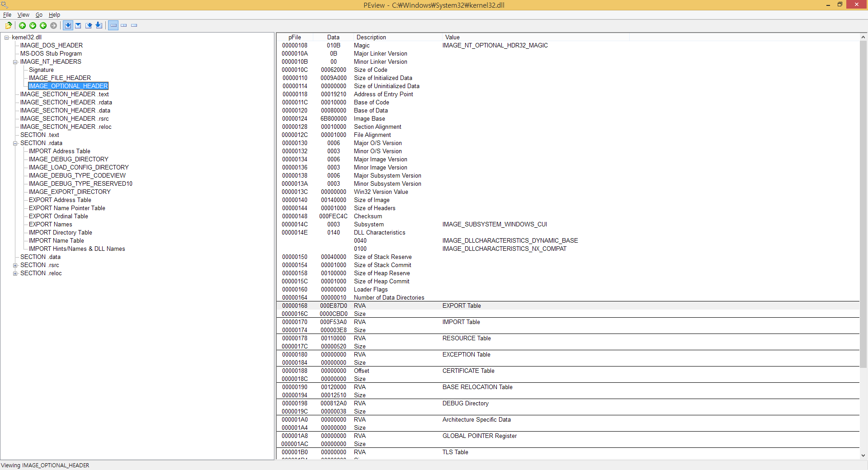Screen dimensions: 868x470
Task: Click the gray forward arrow icon
Action: 53,25
